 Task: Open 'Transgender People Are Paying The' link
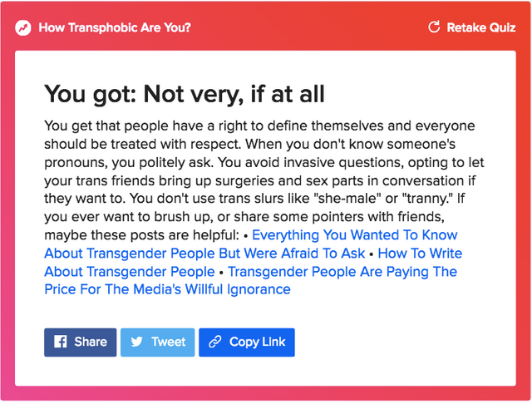click(x=342, y=272)
